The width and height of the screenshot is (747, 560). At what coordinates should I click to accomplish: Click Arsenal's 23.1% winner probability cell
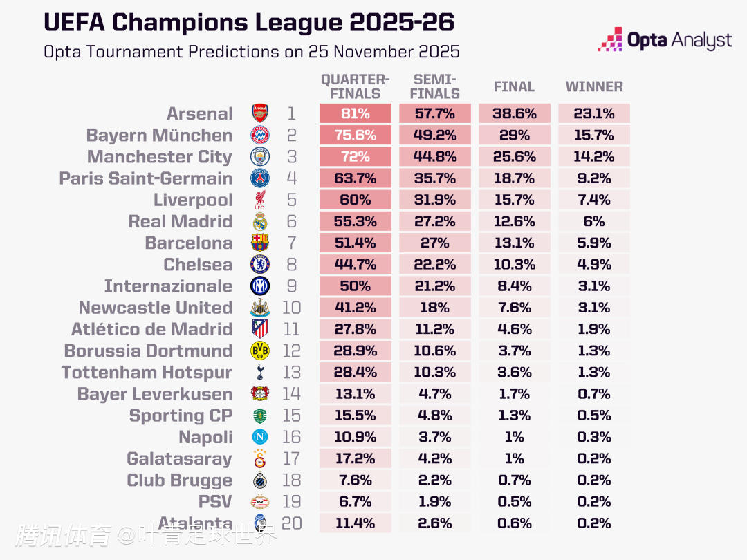593,113
